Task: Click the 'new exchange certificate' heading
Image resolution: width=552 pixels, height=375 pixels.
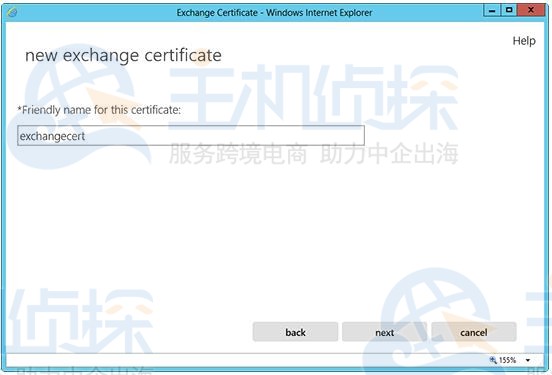Action: [x=123, y=56]
